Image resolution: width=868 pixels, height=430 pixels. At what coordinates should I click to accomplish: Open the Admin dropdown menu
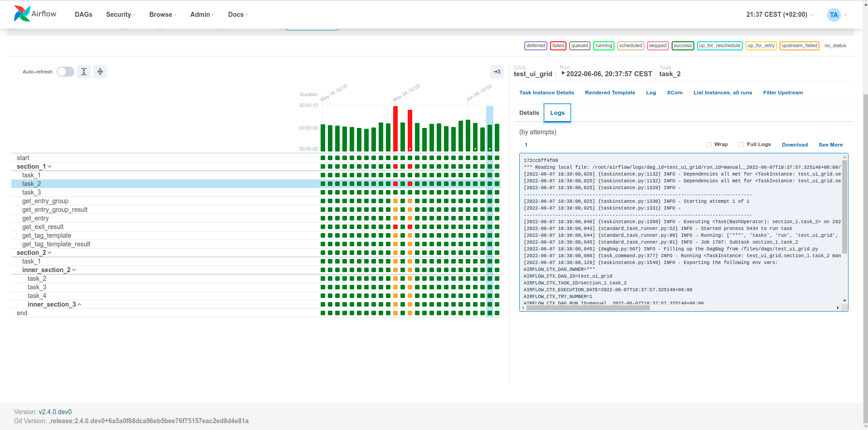[202, 15]
